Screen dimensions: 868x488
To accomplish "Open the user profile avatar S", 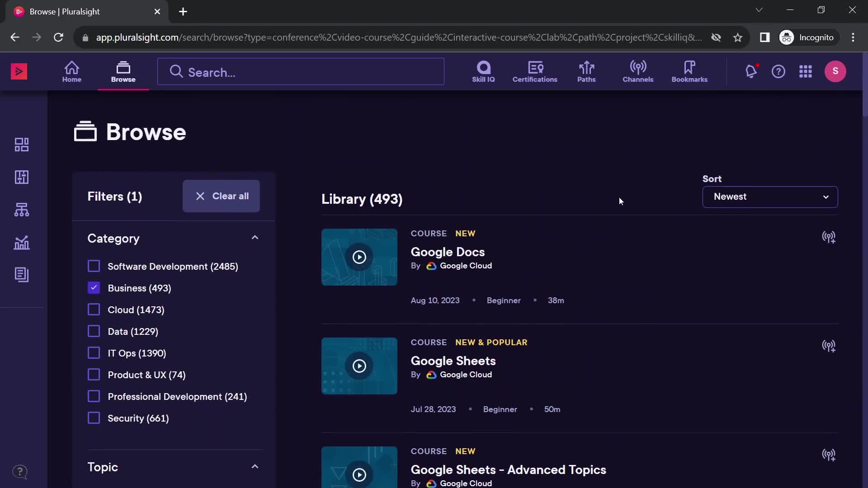I will tap(835, 71).
